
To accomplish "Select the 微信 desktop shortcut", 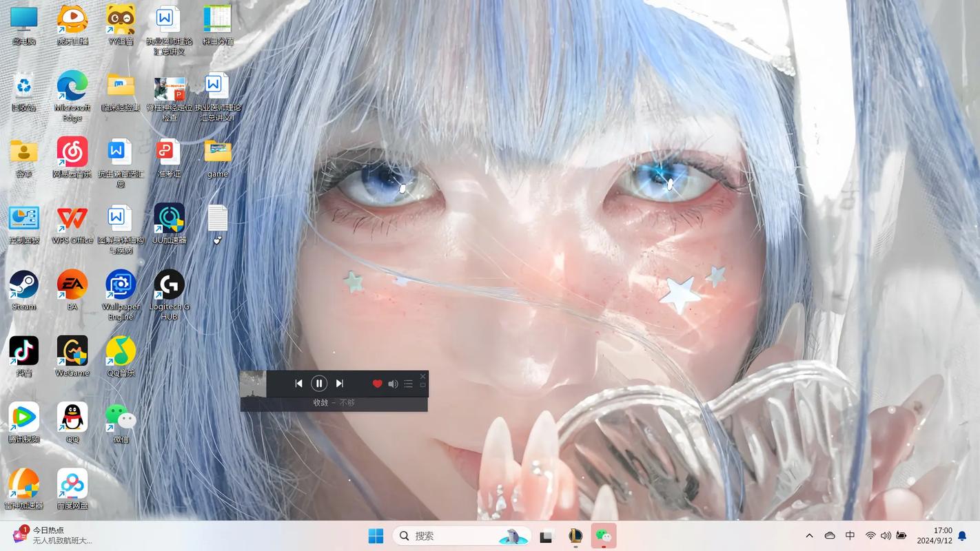I will [x=121, y=422].
